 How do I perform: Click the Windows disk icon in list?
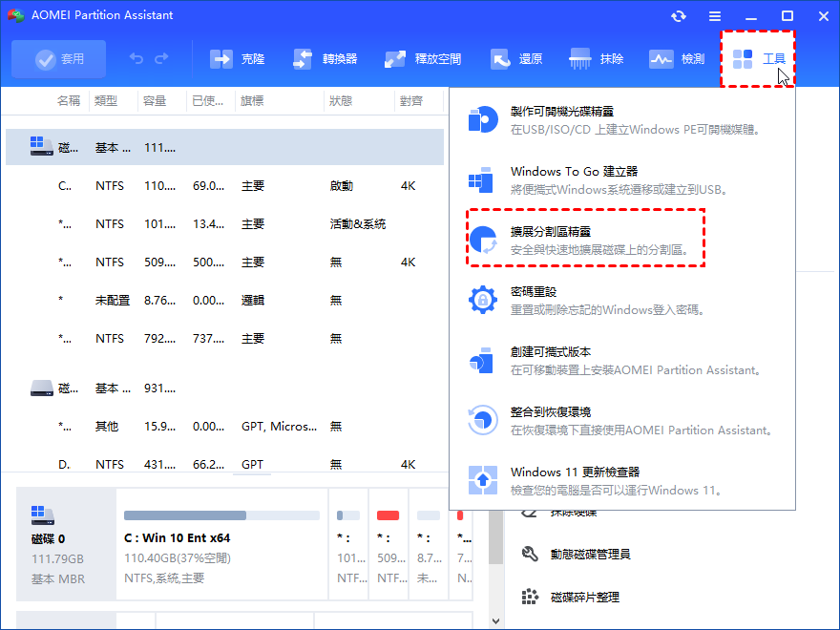(41, 146)
